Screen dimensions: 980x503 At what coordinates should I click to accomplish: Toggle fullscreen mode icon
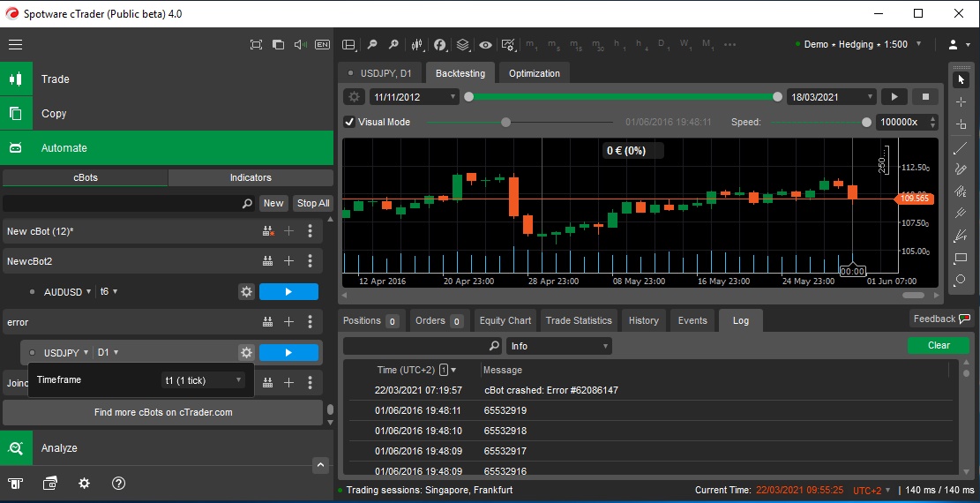point(256,44)
